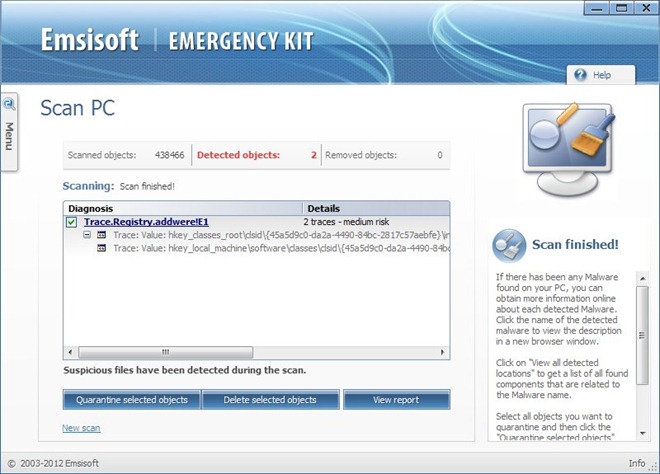Click the info panel scroll down arrow
This screenshot has width=660, height=474.
[x=642, y=433]
